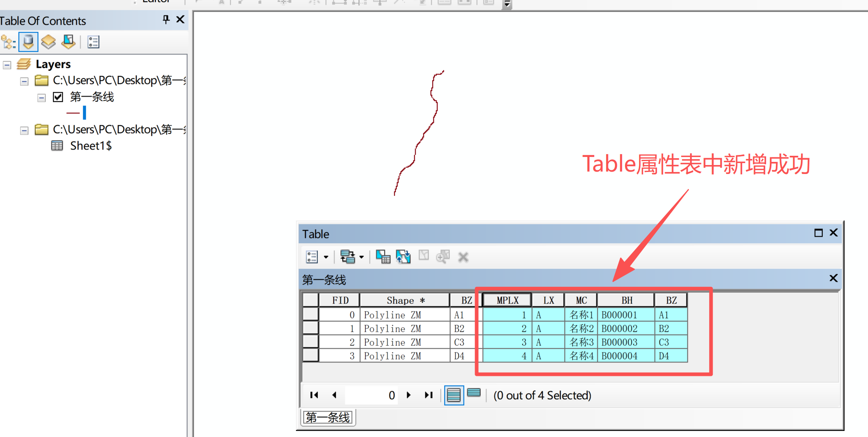Select List By Source icon
Screen dimensions: 868x437
28,42
